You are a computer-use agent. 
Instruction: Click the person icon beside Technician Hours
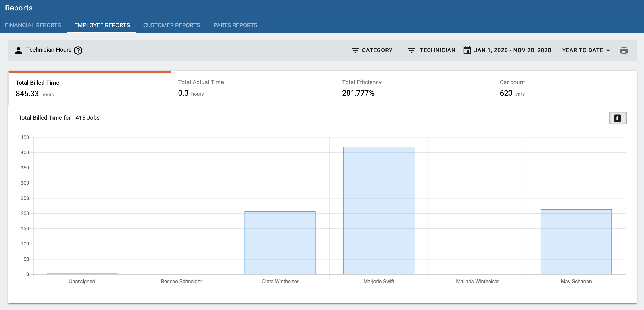19,50
